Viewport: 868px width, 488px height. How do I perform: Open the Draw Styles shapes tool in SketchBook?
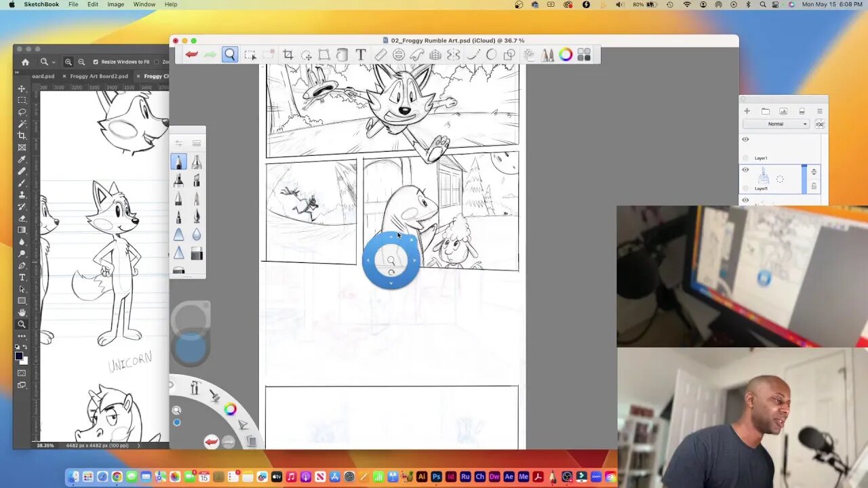click(509, 55)
